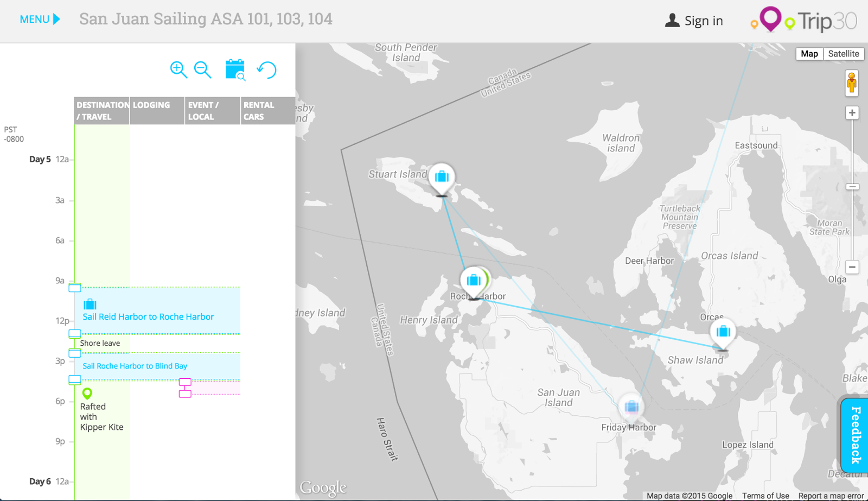Image resolution: width=868 pixels, height=501 pixels.
Task: Open the Feedback side tab
Action: click(855, 434)
